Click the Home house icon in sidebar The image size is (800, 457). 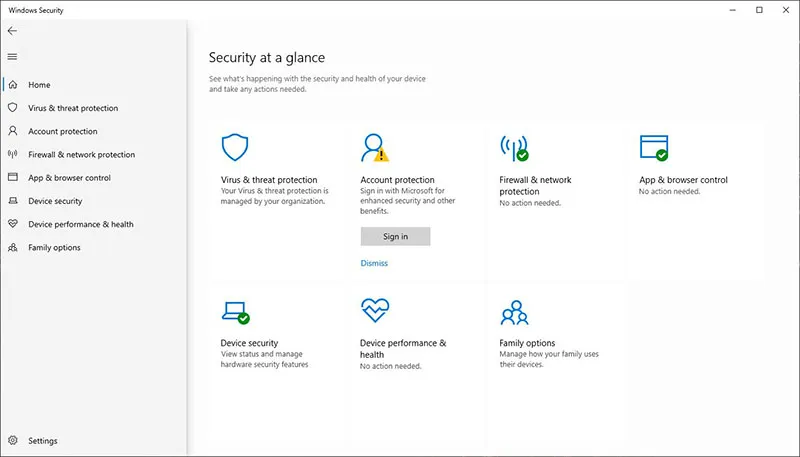pyautogui.click(x=13, y=85)
